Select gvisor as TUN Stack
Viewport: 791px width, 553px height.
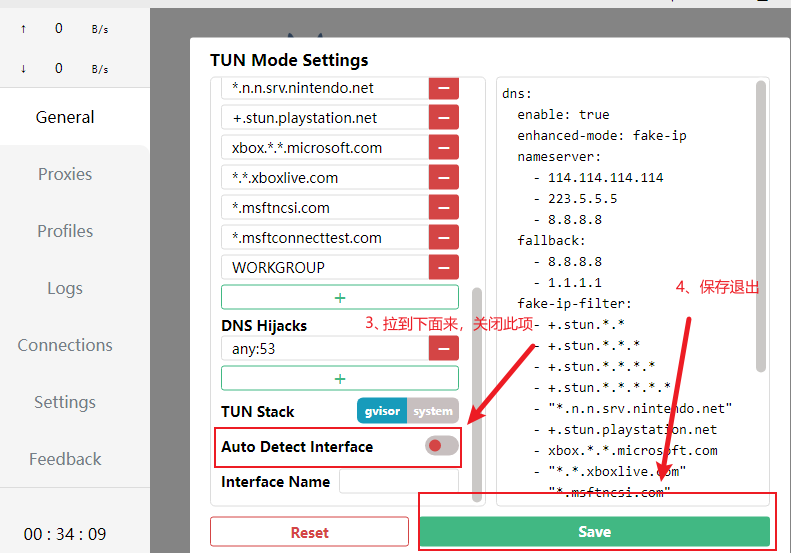pos(382,411)
